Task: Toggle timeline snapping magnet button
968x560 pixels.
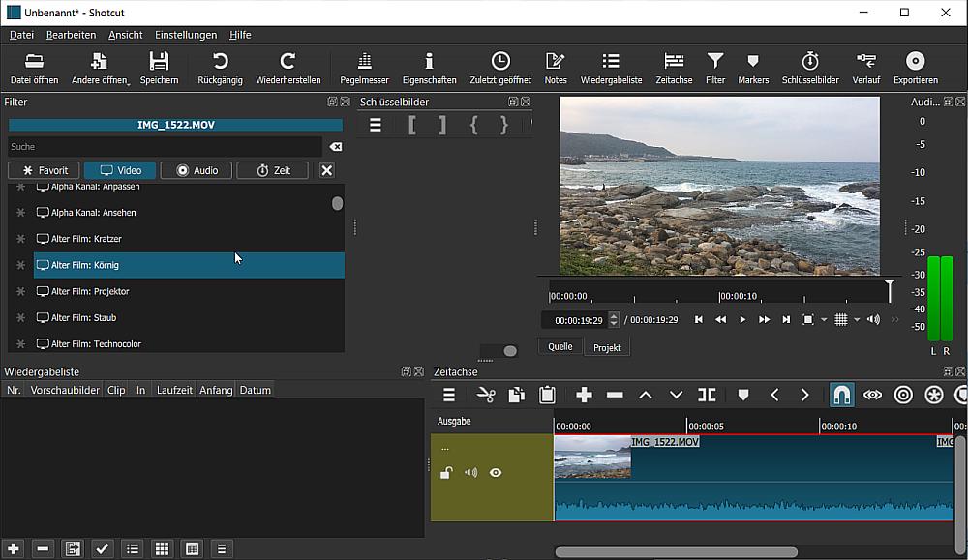Action: (841, 395)
